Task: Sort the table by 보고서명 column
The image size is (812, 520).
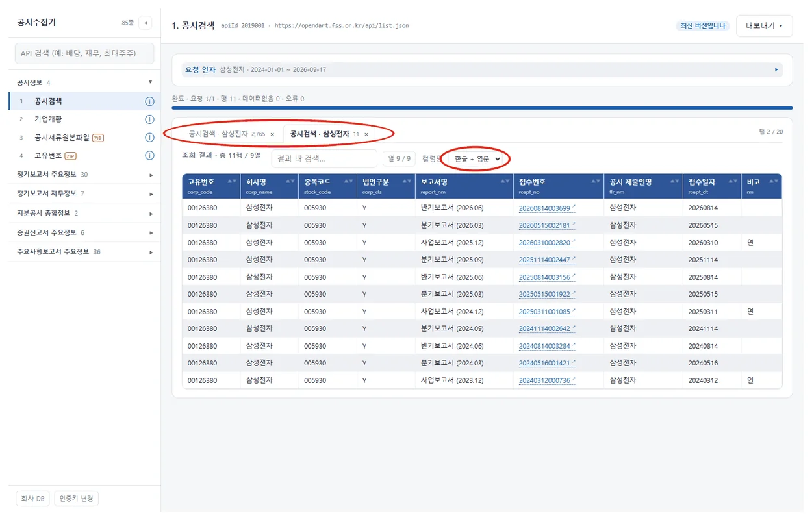Action: point(505,182)
